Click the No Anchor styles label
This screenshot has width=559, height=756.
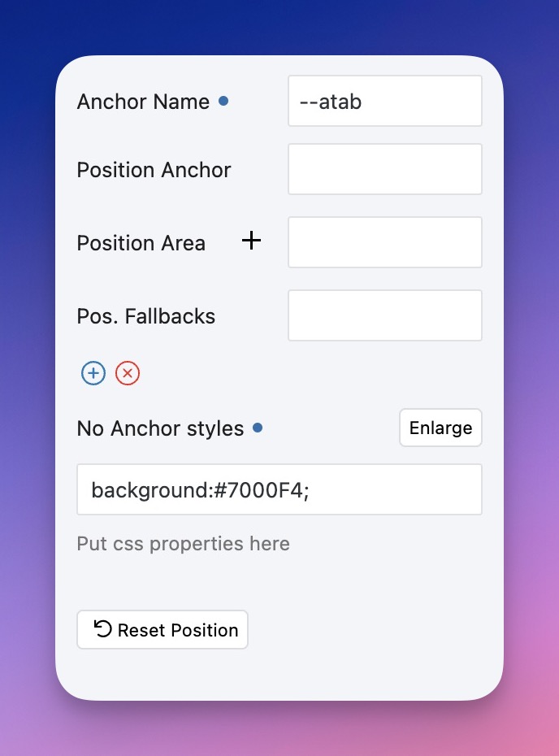[160, 428]
